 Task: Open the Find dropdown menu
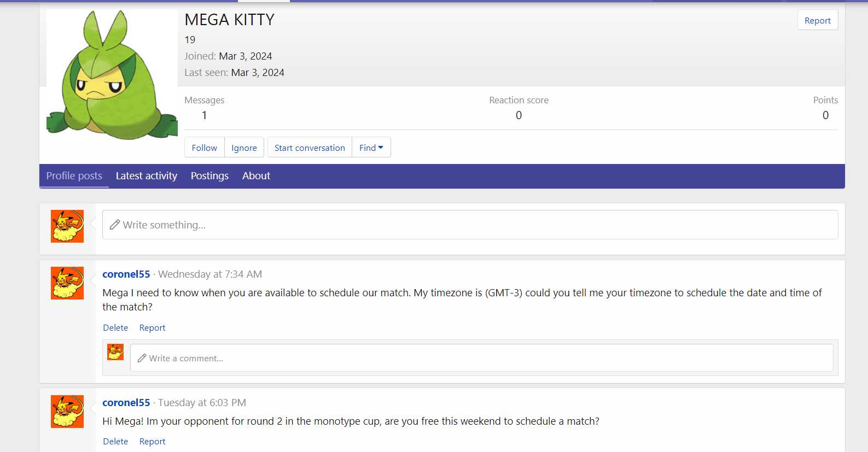point(371,148)
